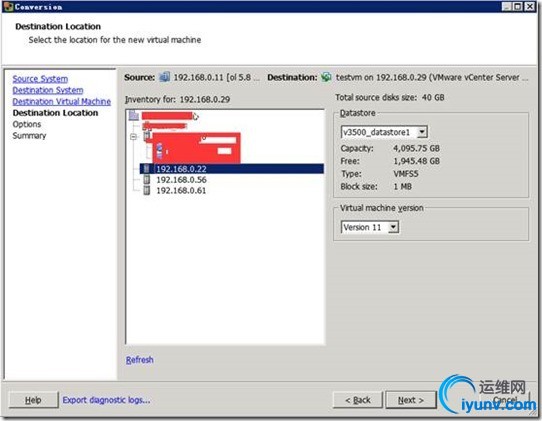
Task: Click the source address 192.168.0.11 text
Action: (x=198, y=77)
